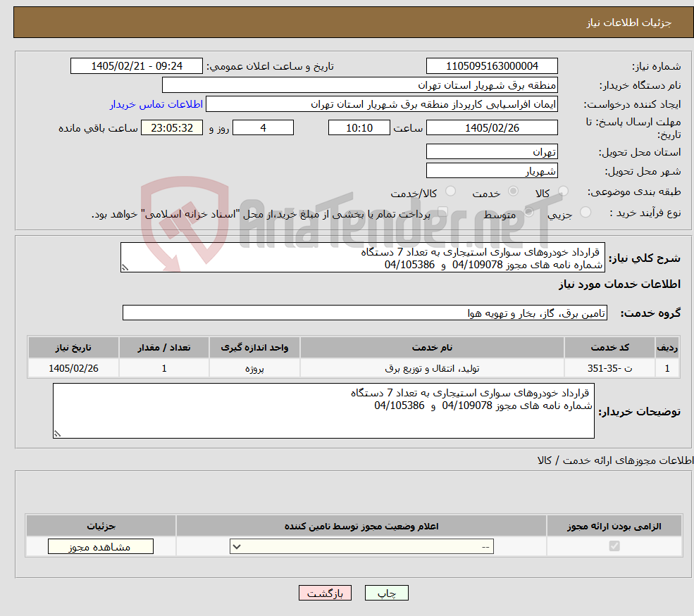Click the جزئیات column header

(x=101, y=526)
